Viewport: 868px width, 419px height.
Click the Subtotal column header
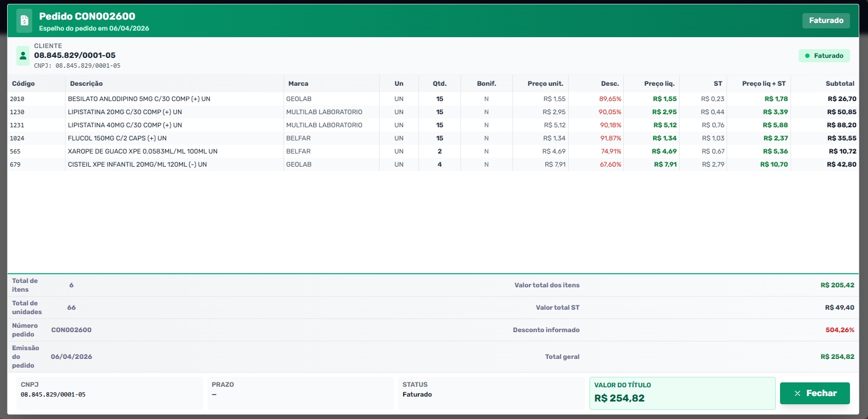pos(840,84)
